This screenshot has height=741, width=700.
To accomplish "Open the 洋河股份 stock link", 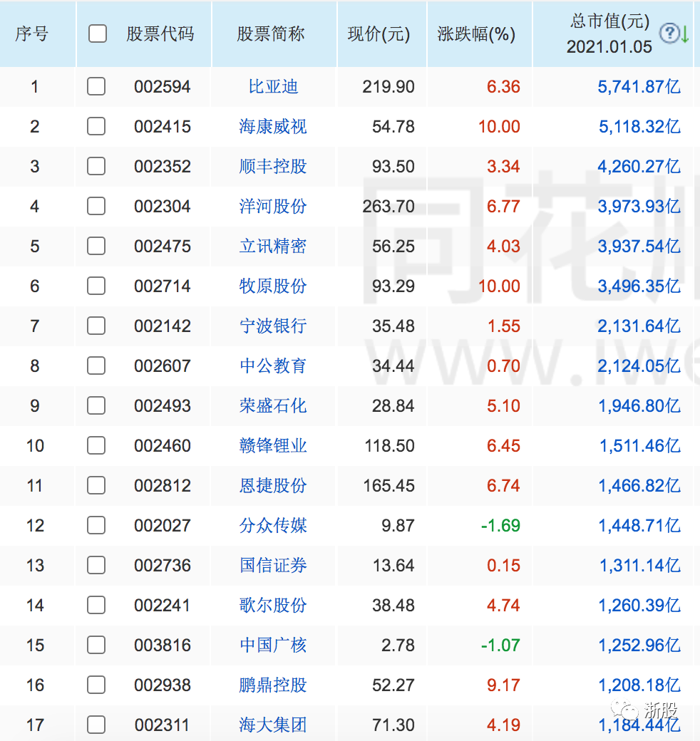I will pos(273,206).
